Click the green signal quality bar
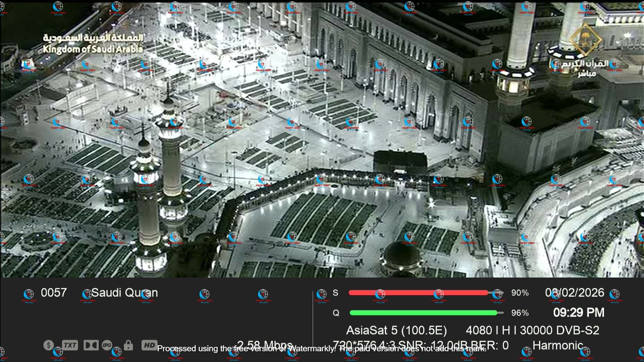Image resolution: width=644 pixels, height=362 pixels. pyautogui.click(x=423, y=313)
